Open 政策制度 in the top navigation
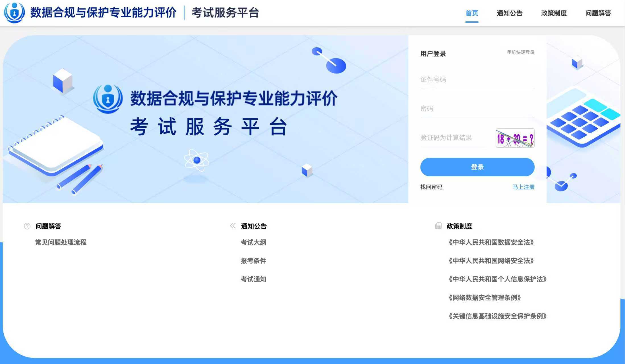Viewport: 625px width, 364px height. [554, 13]
